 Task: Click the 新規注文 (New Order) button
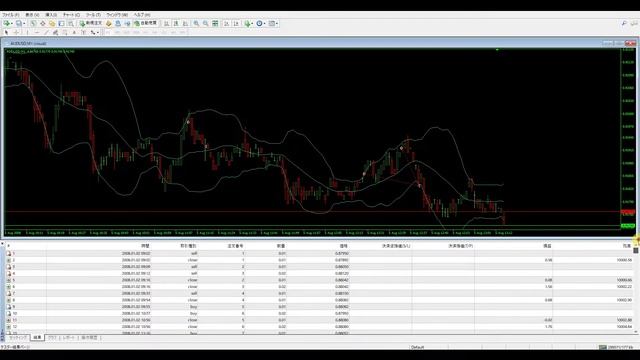pos(91,23)
